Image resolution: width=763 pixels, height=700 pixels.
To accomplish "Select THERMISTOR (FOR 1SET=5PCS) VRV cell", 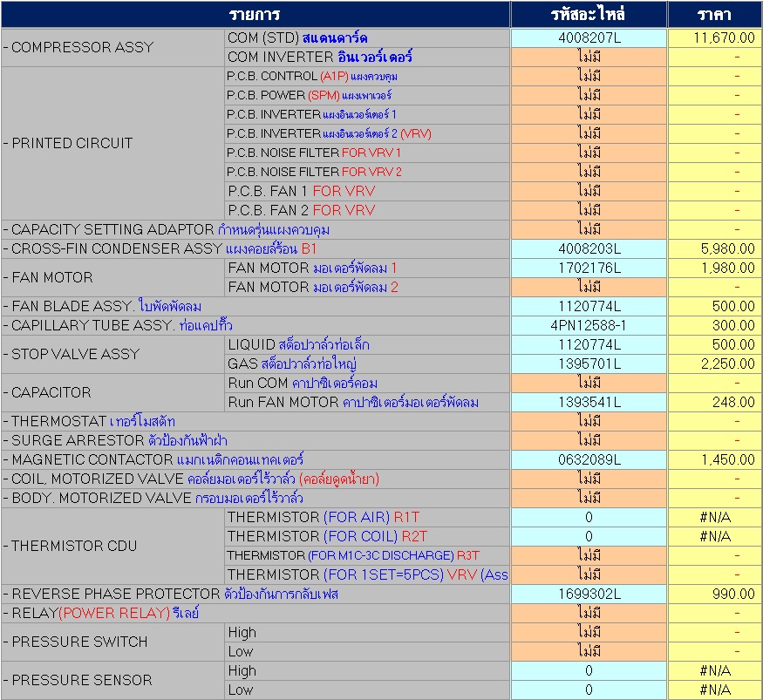I will coord(367,575).
